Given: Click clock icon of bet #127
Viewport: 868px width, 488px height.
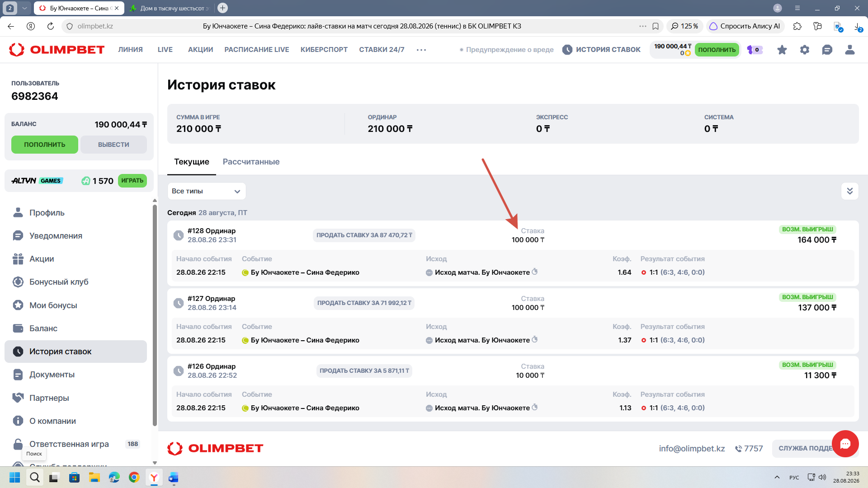Looking at the screenshot, I should 179,303.
